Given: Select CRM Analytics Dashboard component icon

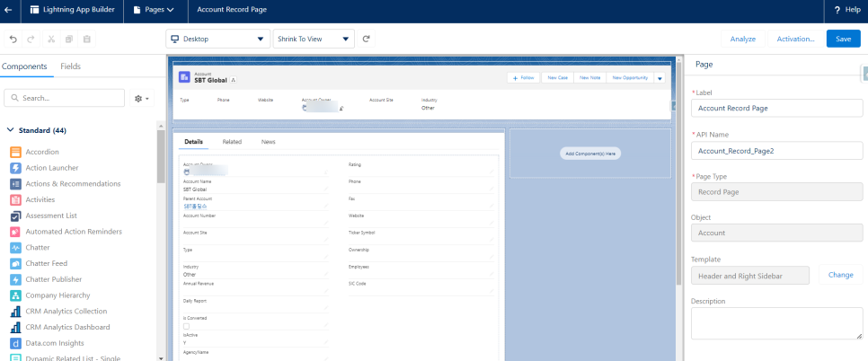Looking at the screenshot, I should (15, 327).
